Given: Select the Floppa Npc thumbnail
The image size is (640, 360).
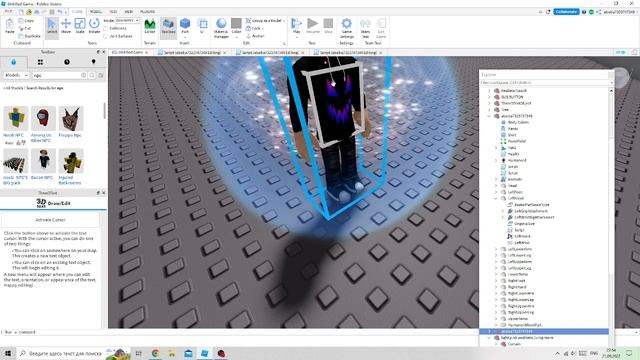Looking at the screenshot, I should click(71, 118).
